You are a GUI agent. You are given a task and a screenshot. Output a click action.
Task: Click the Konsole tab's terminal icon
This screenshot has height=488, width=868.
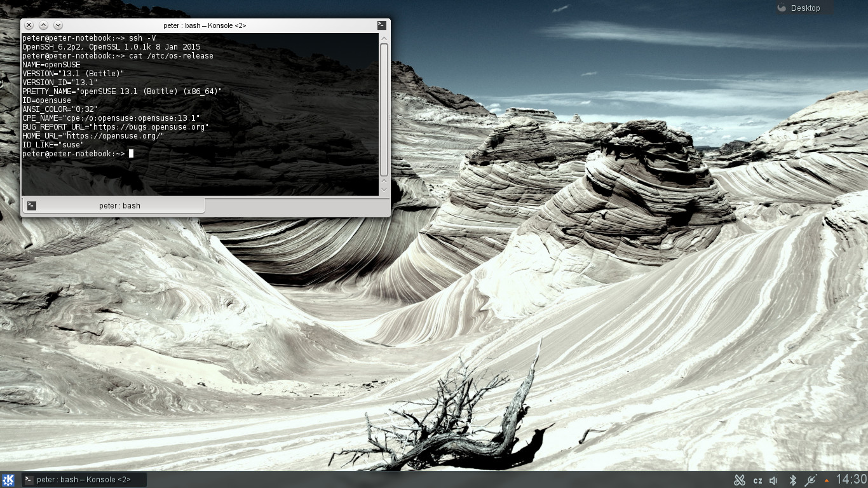(x=32, y=206)
